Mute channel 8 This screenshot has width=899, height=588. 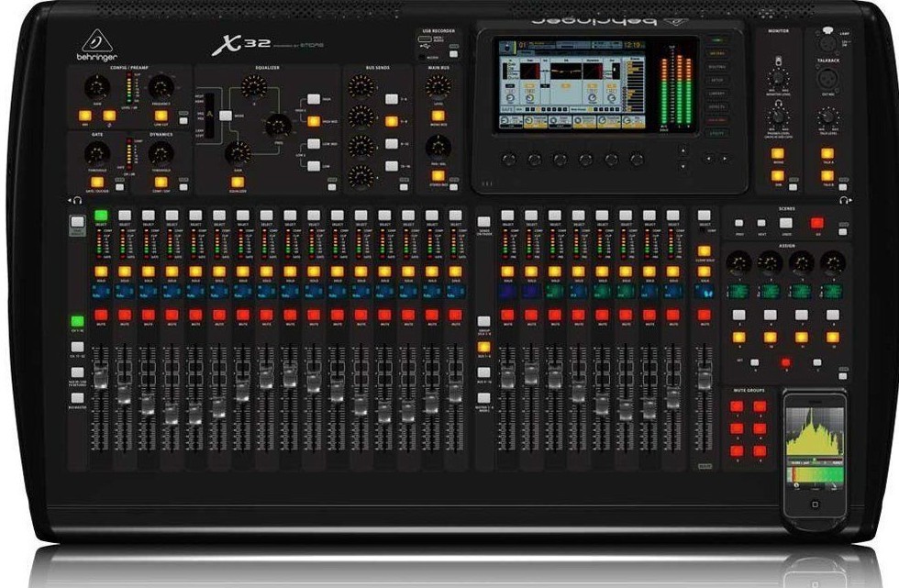267,316
